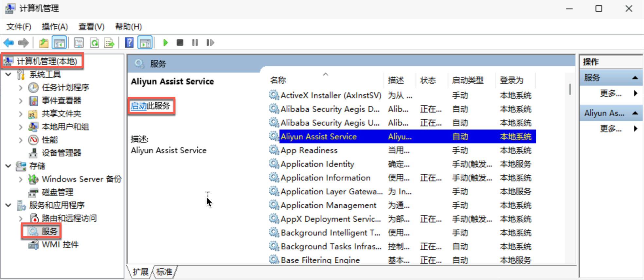
Task: Expand the 路由和远程访问 node chevron
Action: coord(21,218)
